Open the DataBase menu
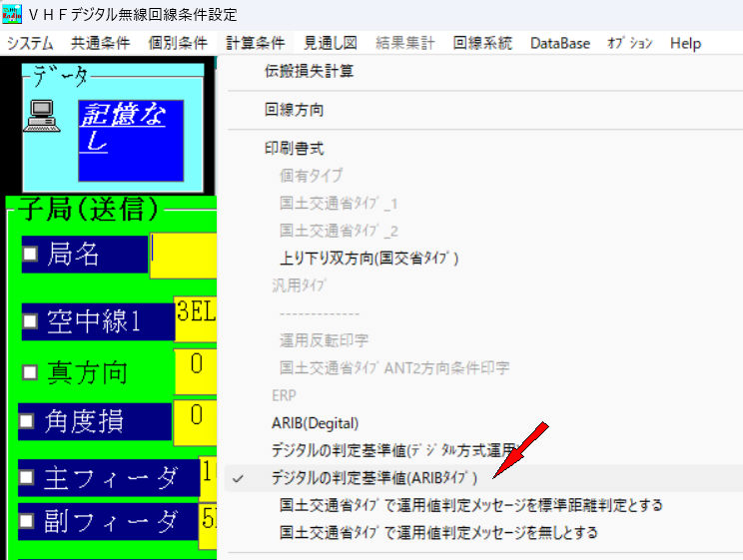 (x=560, y=43)
